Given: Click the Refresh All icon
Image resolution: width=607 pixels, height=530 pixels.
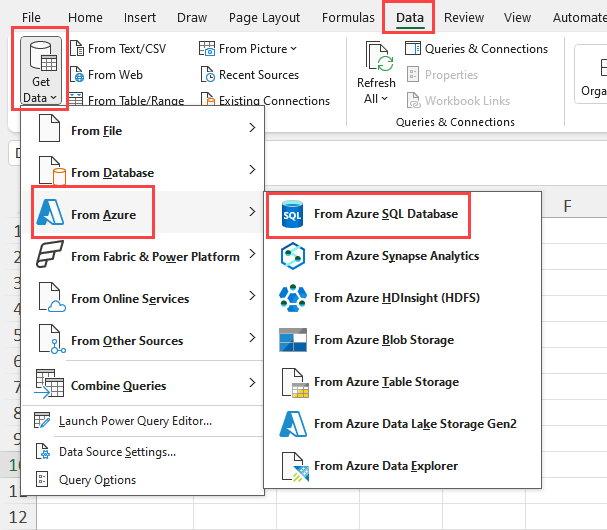Looking at the screenshot, I should pos(379,58).
